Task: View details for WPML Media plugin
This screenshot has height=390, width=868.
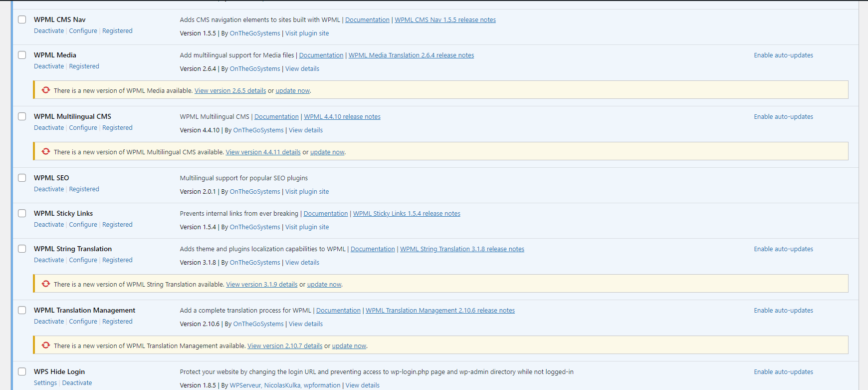Action: click(302, 69)
